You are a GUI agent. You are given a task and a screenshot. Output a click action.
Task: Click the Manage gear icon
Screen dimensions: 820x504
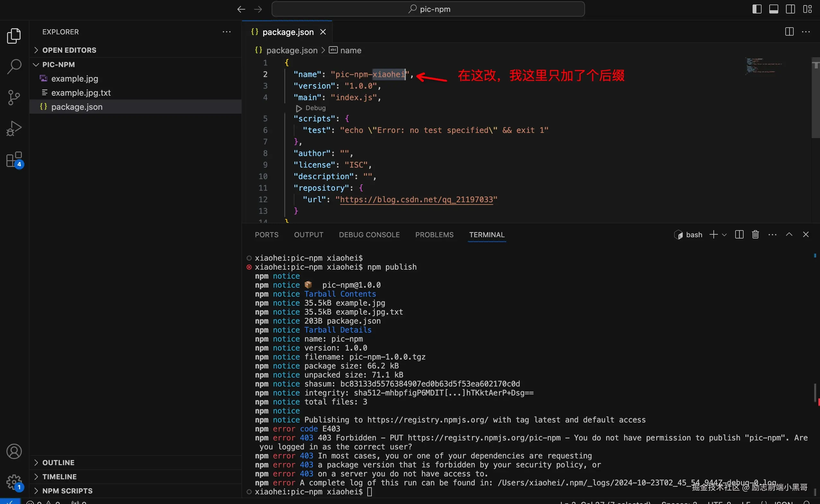pos(14,482)
